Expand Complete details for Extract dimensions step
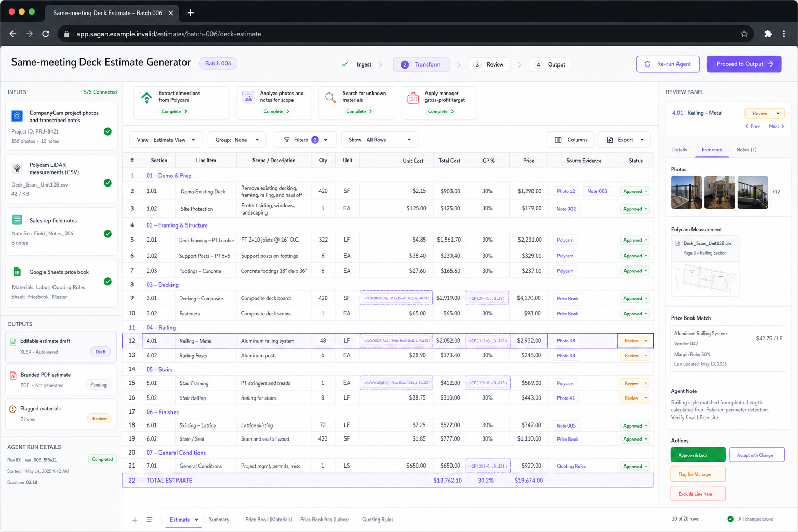 coord(175,111)
